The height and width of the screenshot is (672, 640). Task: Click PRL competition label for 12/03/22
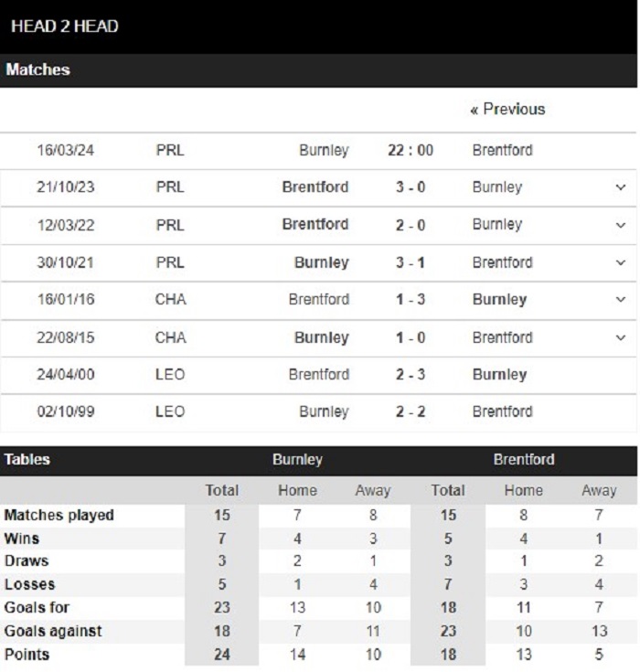click(170, 225)
